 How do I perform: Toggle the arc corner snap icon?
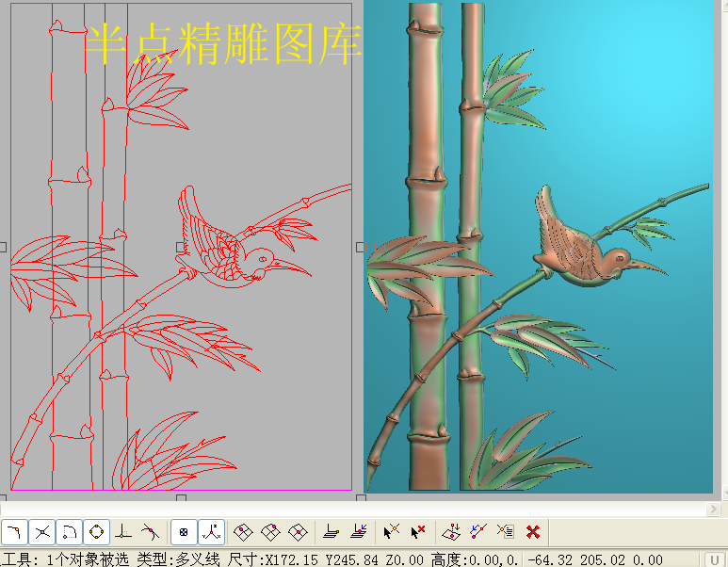click(x=69, y=532)
